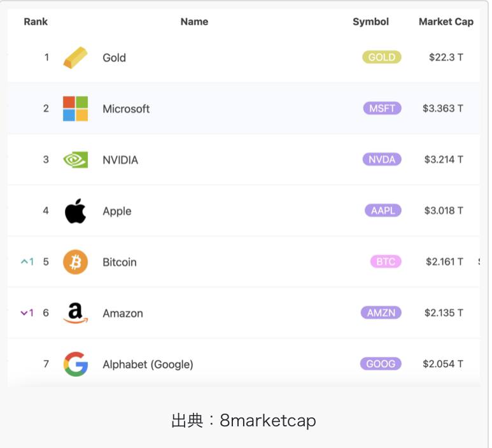Viewport: 492px width, 448px height.
Task: Click the pink BTC symbol badge
Action: [386, 262]
